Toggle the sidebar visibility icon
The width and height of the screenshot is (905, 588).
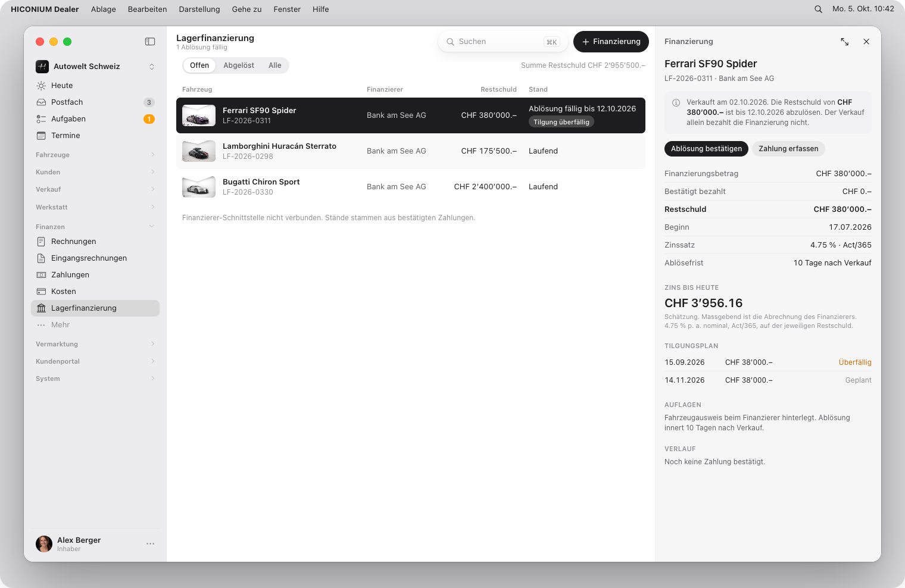(150, 42)
